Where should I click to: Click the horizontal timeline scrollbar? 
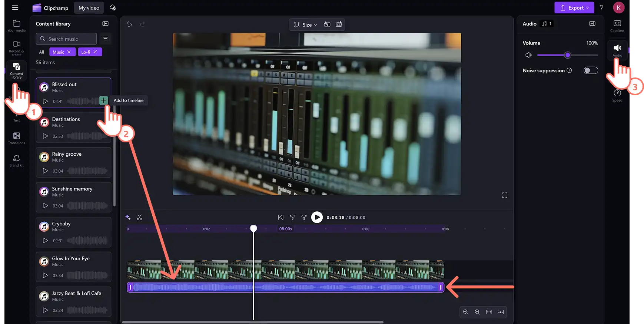click(253, 322)
